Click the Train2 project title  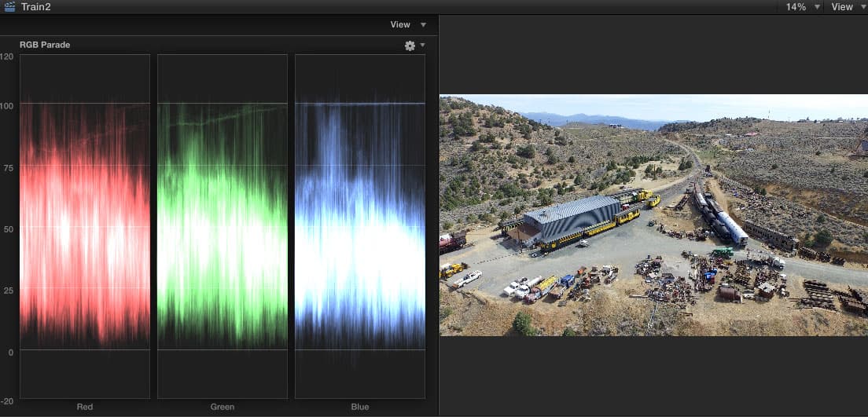[x=35, y=6]
